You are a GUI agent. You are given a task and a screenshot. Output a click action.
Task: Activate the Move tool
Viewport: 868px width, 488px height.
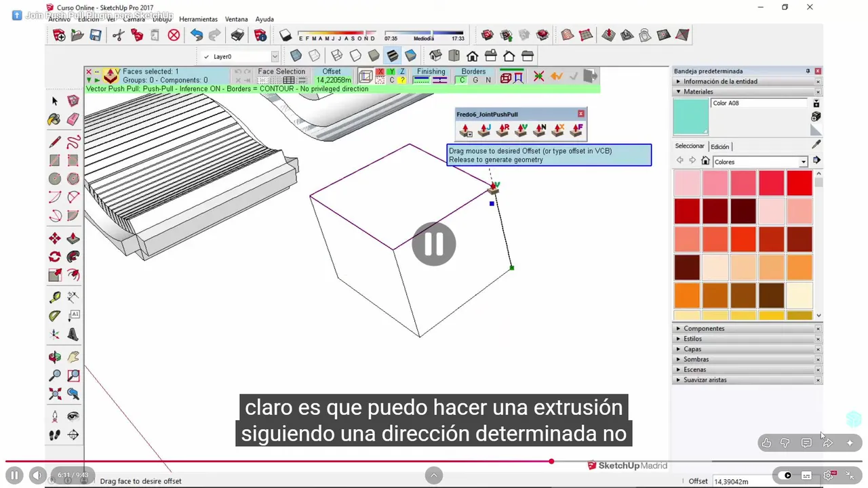(x=55, y=239)
